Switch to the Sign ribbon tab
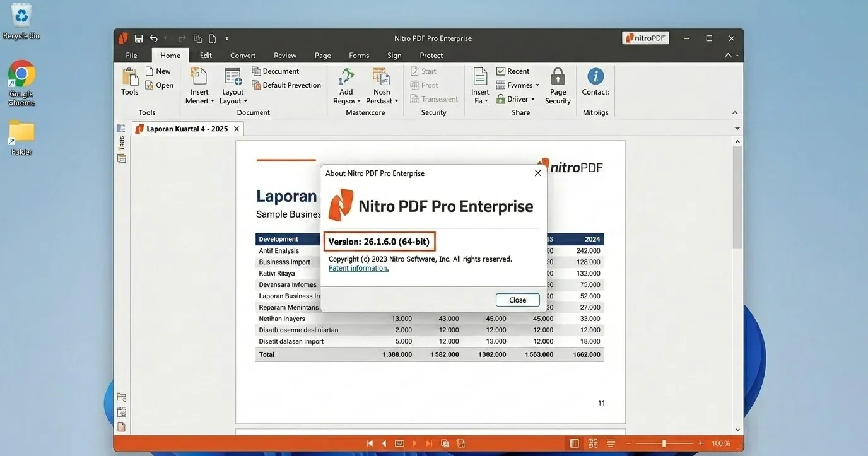868x456 pixels. tap(394, 56)
